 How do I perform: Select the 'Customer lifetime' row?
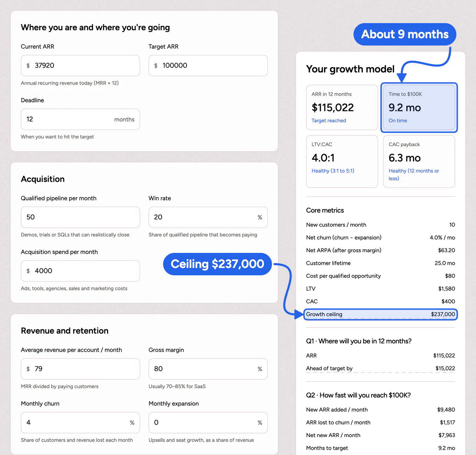[380, 263]
